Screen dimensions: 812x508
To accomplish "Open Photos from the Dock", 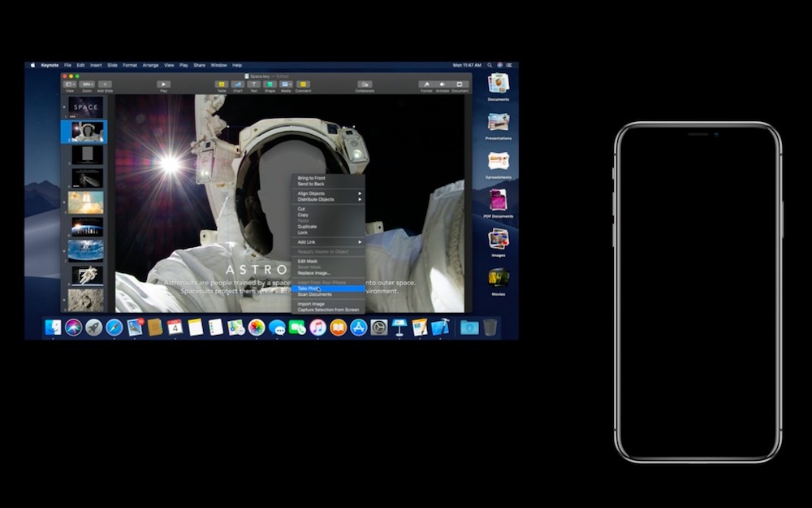I will [257, 327].
